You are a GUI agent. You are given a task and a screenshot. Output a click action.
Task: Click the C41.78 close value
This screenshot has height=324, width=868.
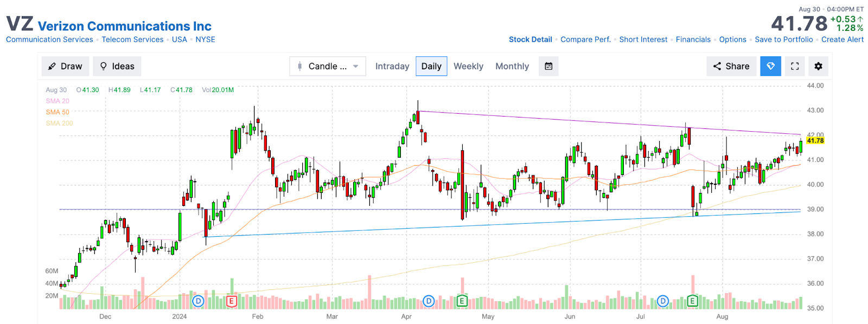coord(181,90)
